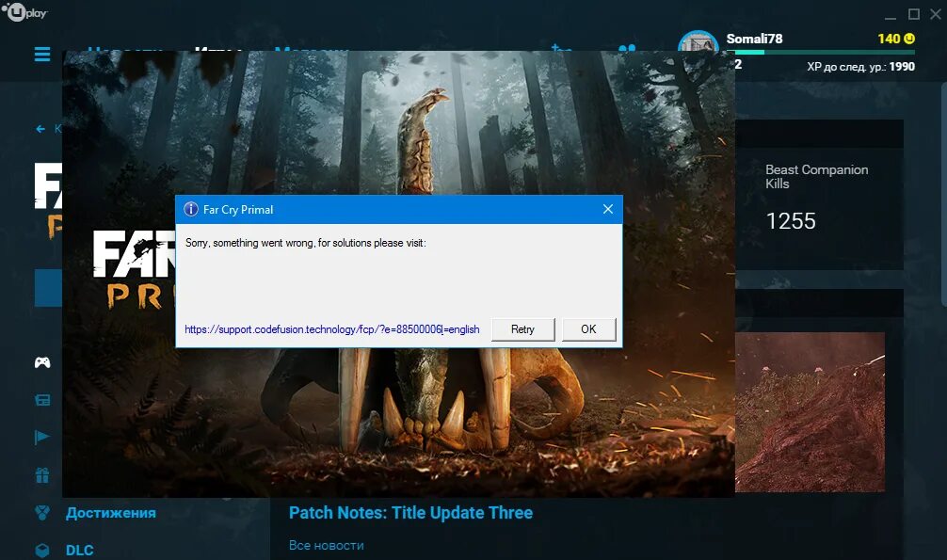
Task: Click the XP progress bar
Action: tap(825, 53)
